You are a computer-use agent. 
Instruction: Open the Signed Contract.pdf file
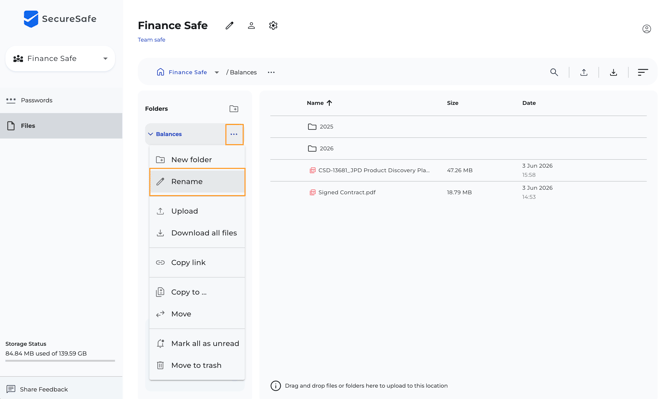pyautogui.click(x=347, y=192)
